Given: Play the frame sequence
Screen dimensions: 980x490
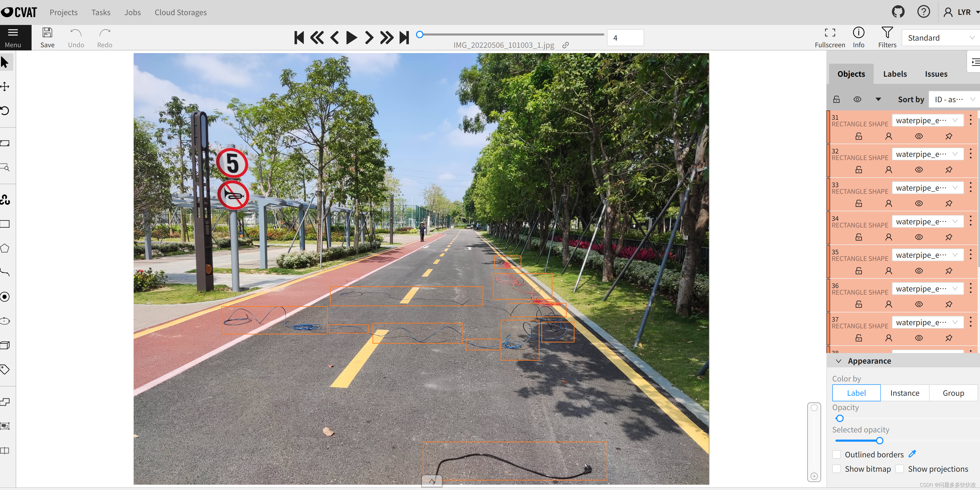Looking at the screenshot, I should pyautogui.click(x=352, y=38).
